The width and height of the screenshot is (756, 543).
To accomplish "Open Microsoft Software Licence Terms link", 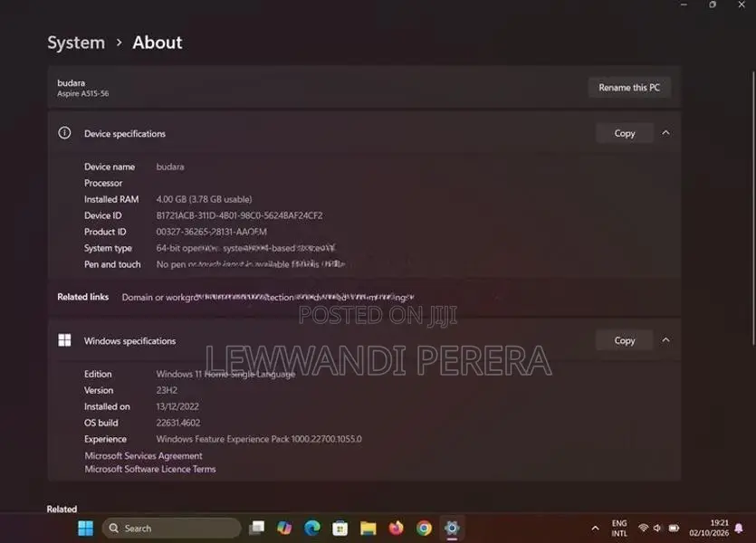I will [x=150, y=470].
